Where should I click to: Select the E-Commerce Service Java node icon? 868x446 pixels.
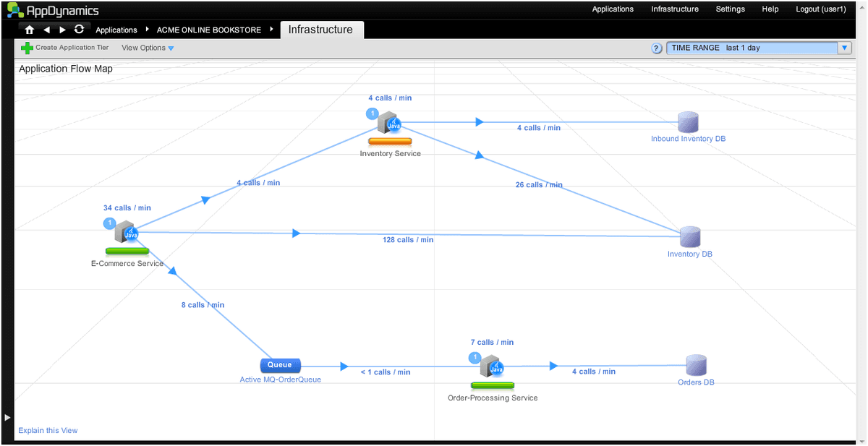126,232
